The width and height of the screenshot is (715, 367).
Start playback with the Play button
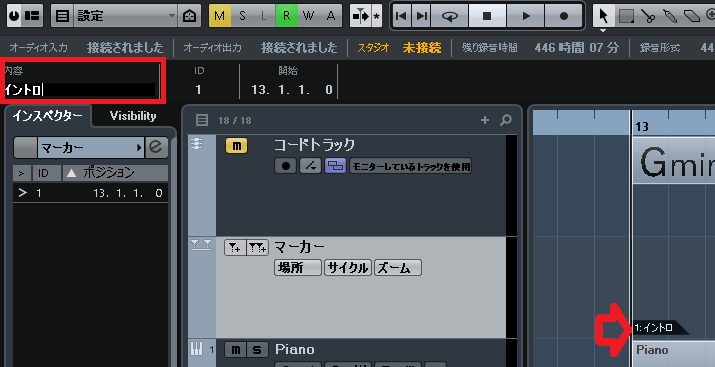(526, 16)
